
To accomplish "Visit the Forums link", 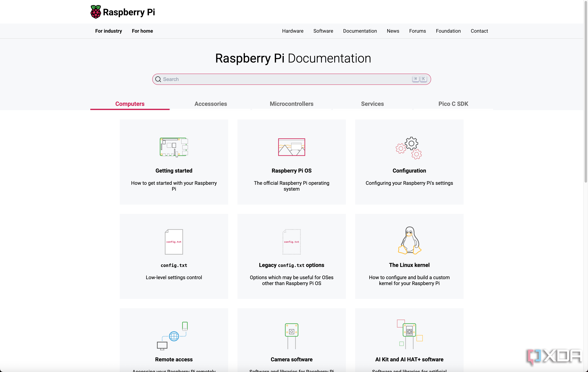I will [417, 31].
